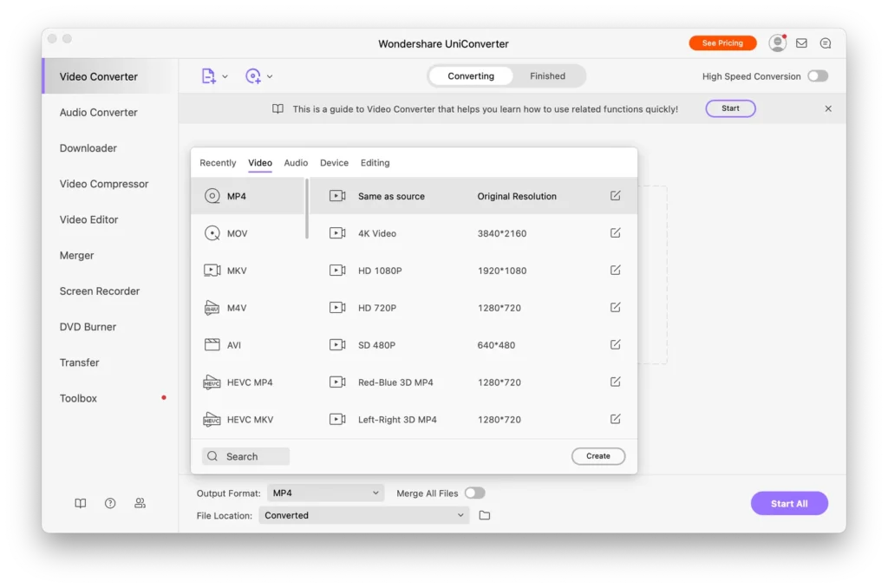Click the HEVC MP4 format icon
Screen dimensions: 888x588
coord(212,382)
